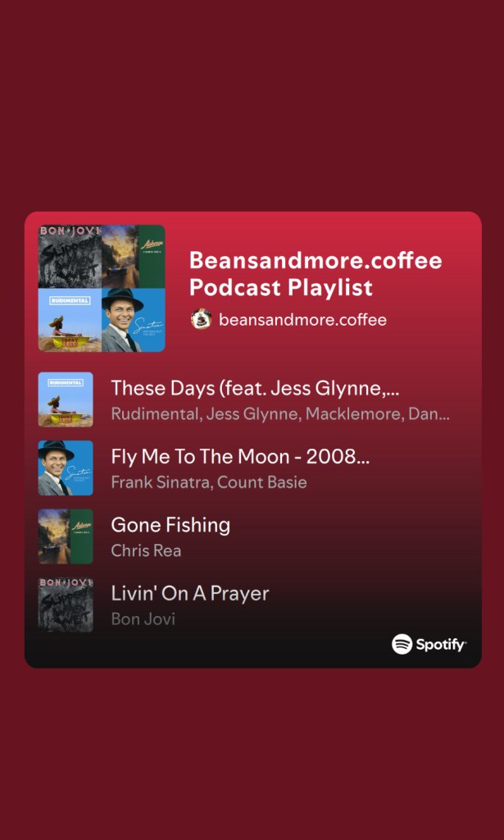Click the beansandmore.coffee profile avatar
This screenshot has height=840, width=504.
tap(201, 320)
